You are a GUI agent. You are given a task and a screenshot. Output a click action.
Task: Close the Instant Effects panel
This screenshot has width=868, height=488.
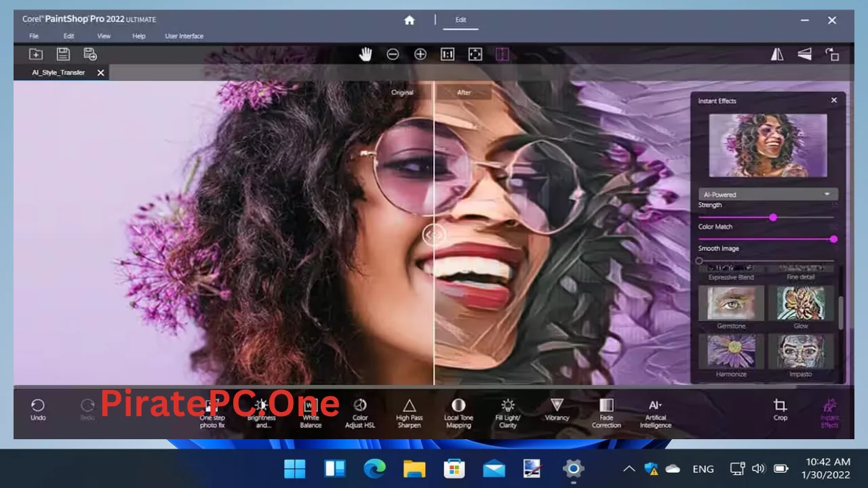point(834,100)
